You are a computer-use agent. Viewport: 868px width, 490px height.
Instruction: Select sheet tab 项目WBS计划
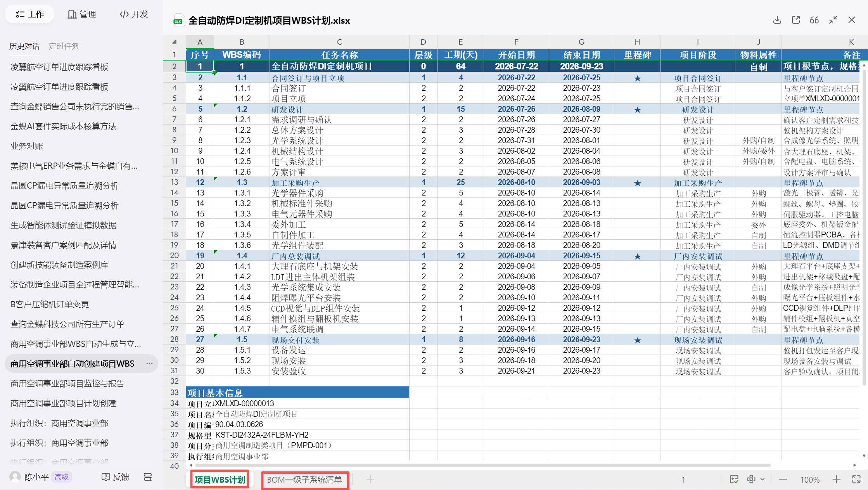coord(220,480)
